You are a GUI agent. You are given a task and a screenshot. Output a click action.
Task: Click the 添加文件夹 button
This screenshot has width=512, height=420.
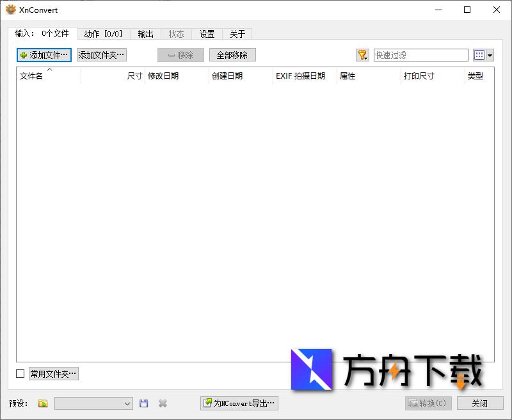click(x=100, y=55)
